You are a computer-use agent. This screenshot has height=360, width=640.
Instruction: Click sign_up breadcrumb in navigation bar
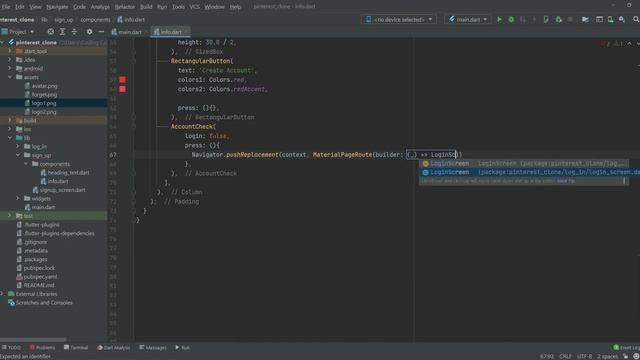pos(64,19)
